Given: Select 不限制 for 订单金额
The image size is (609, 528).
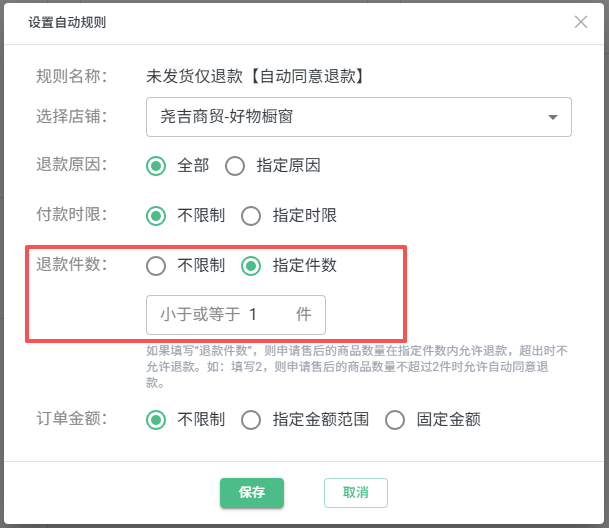Looking at the screenshot, I should pyautogui.click(x=156, y=419).
